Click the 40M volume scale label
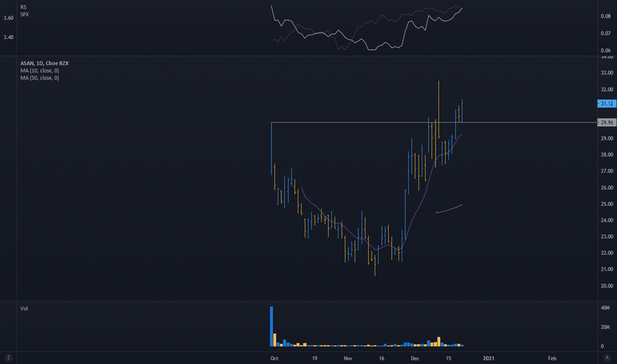The height and width of the screenshot is (364, 617). (605, 308)
